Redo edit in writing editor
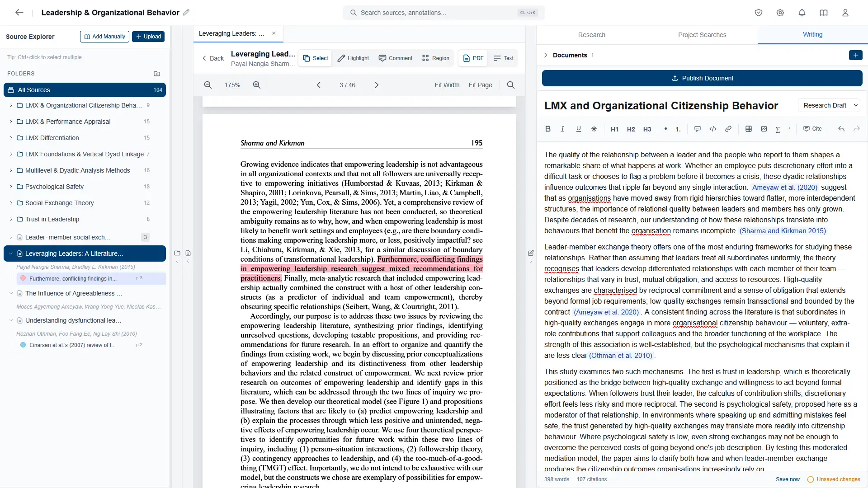Screen dimensions: 868x488 [857, 129]
